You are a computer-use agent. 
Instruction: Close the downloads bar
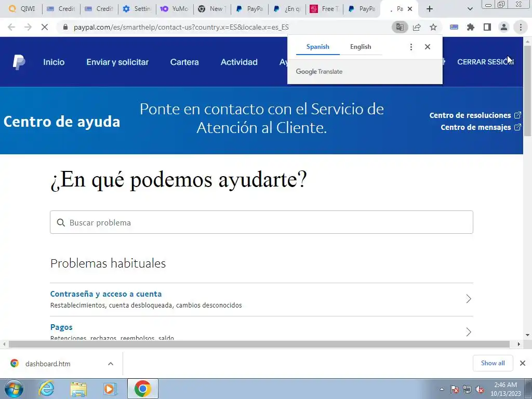(523, 363)
